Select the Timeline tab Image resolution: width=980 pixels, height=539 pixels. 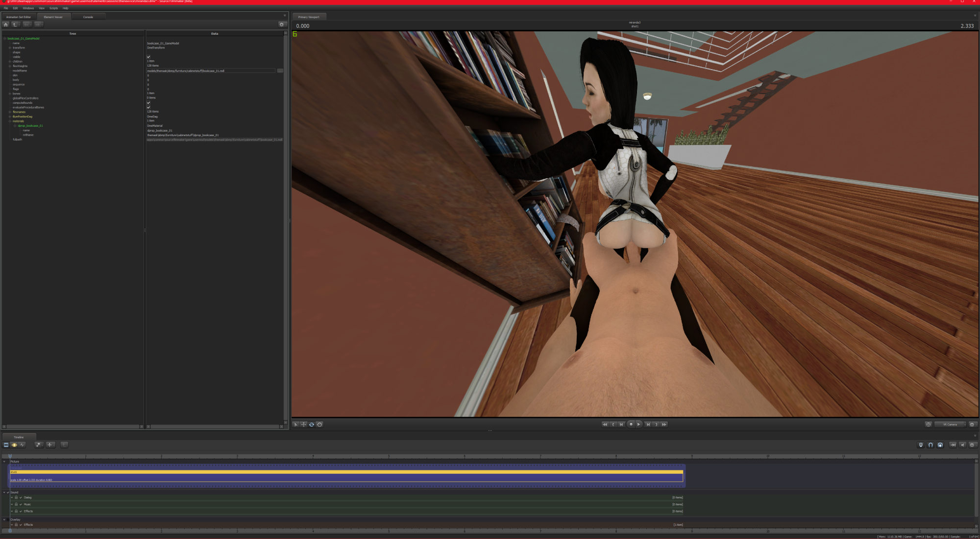point(19,437)
